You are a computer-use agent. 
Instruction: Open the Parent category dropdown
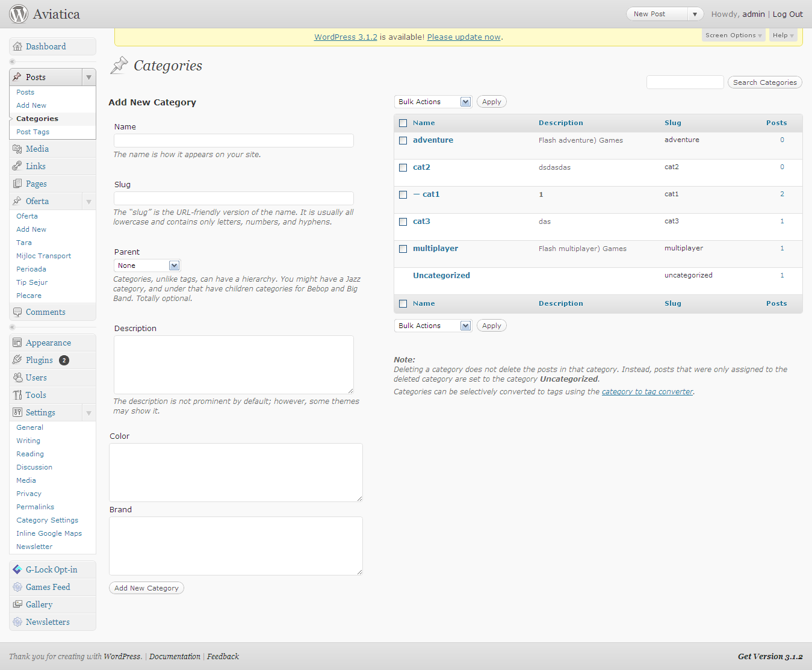coord(147,265)
